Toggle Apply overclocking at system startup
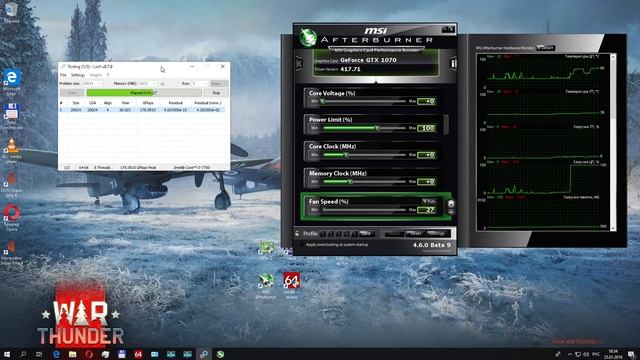640x360 pixels. click(302, 244)
